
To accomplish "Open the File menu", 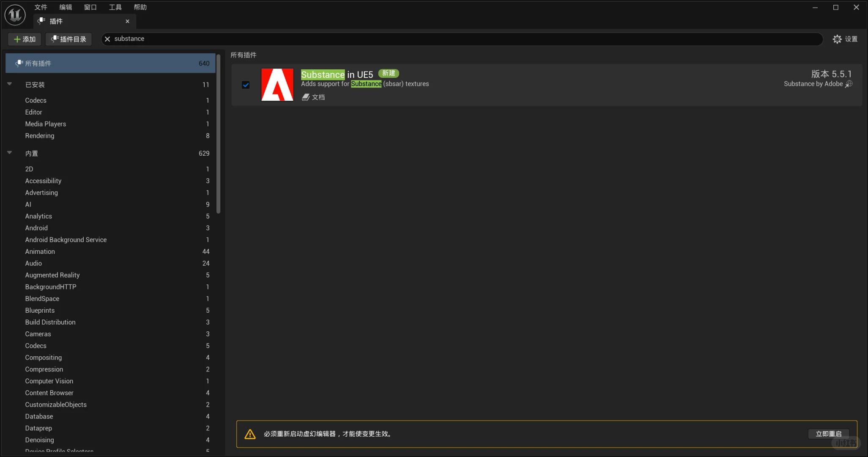I will point(41,7).
